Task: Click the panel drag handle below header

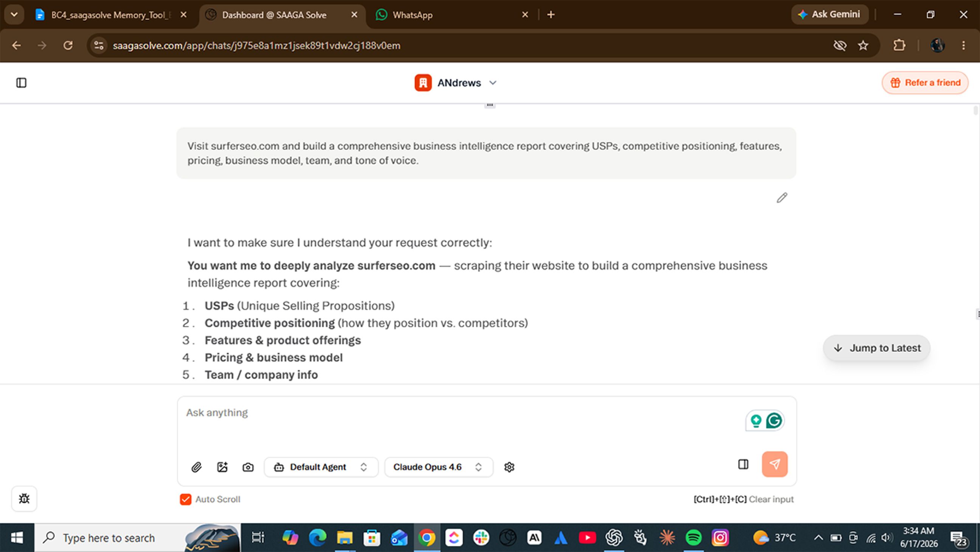Action: tap(490, 105)
